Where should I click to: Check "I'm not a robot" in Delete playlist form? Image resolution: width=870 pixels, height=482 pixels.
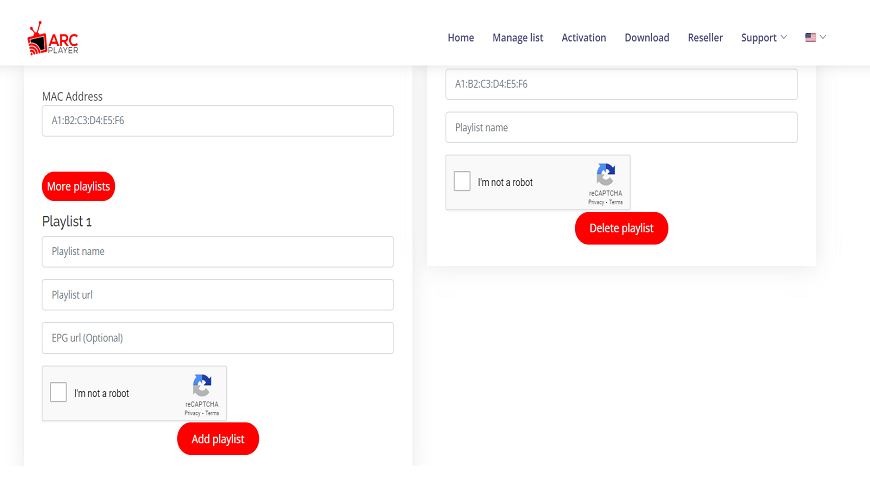coord(462,182)
